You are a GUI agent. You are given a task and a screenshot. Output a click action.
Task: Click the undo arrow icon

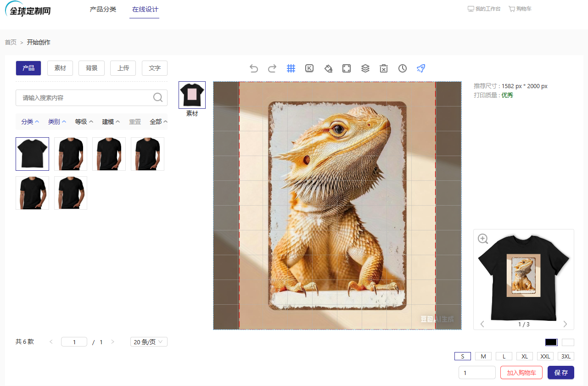[x=254, y=68]
